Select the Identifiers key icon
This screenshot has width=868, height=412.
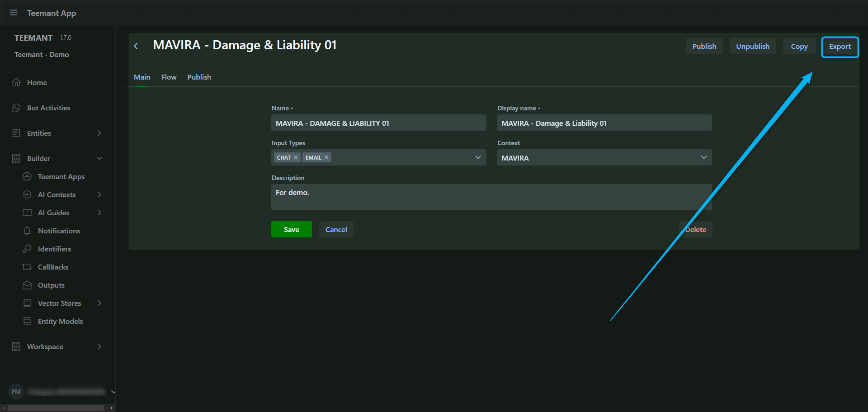point(27,249)
